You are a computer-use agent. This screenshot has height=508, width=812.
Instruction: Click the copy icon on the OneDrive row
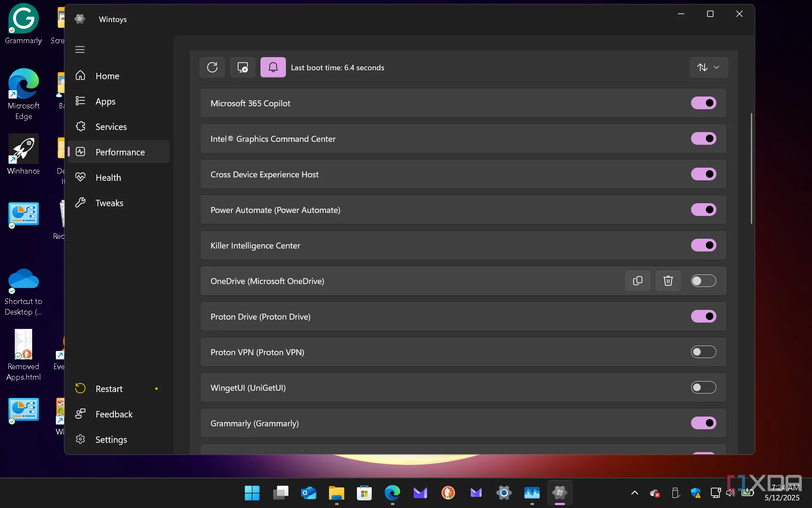coord(637,281)
